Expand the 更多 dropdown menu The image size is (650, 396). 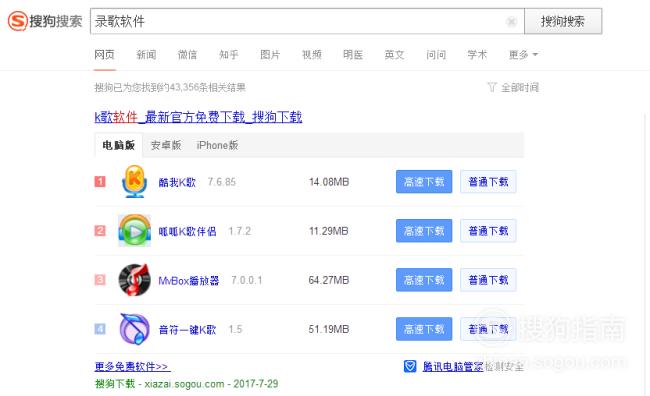[523, 54]
